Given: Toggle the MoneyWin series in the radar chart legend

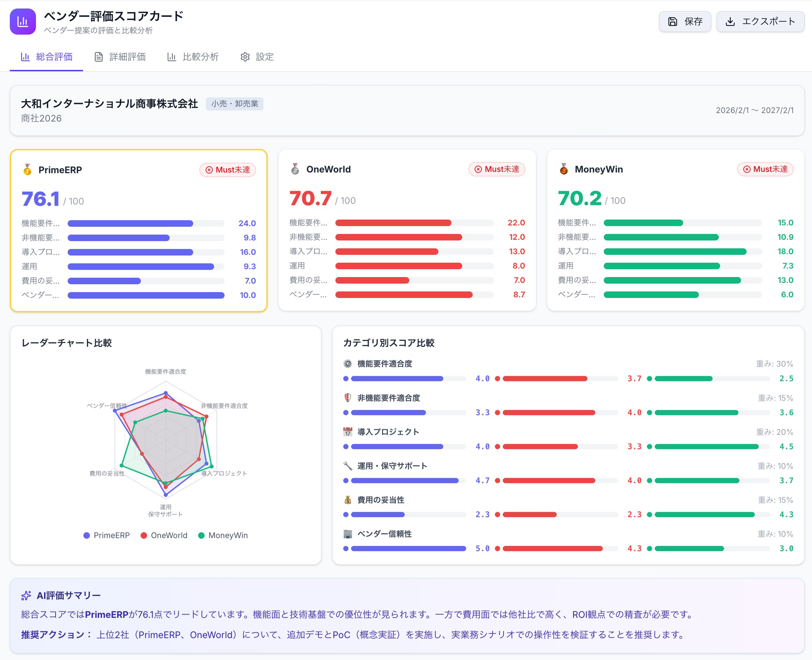Looking at the screenshot, I should [x=223, y=535].
